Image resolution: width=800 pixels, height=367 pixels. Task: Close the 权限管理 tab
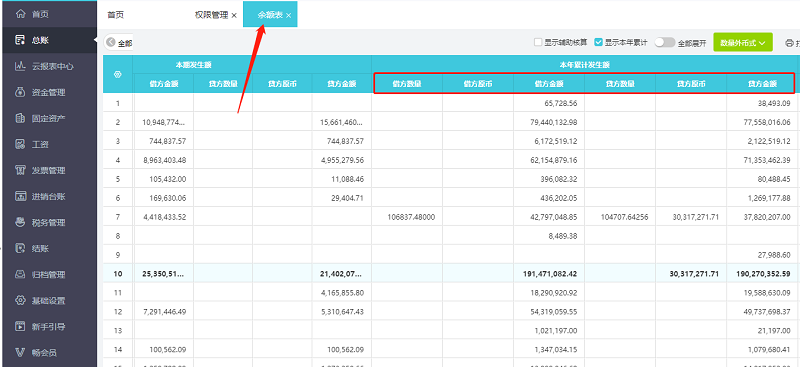pos(234,16)
